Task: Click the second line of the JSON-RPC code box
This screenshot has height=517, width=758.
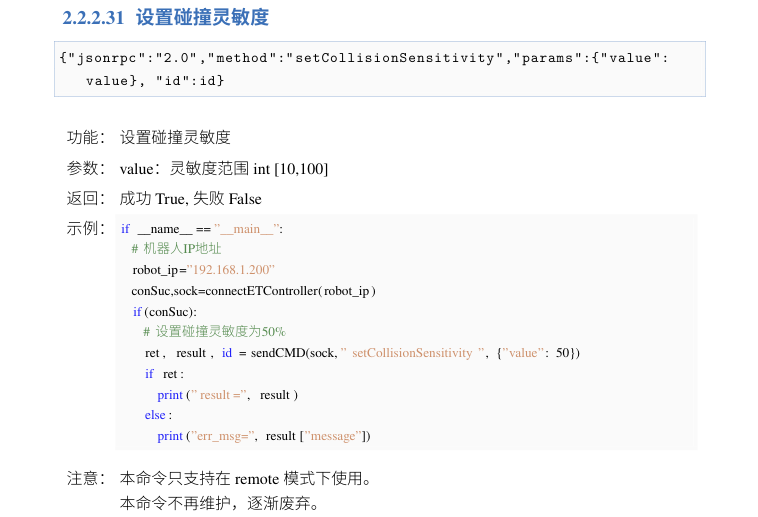Action: tap(155, 80)
